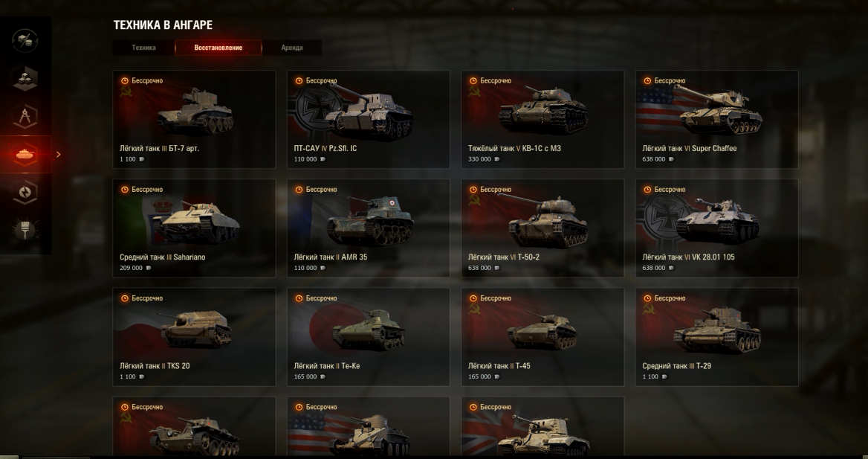Click the clock icon on Super Chaffee card
Screen dimensions: 868x459
[647, 81]
